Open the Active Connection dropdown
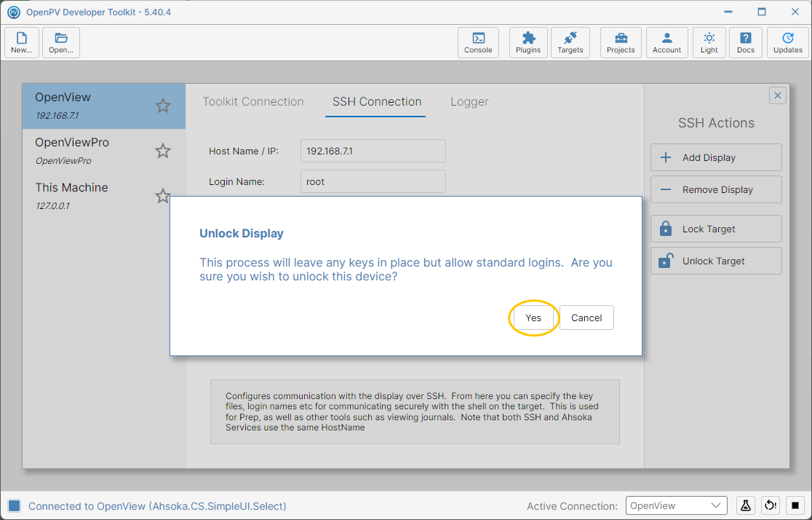Screen dimensions: 812x520 click(676, 505)
